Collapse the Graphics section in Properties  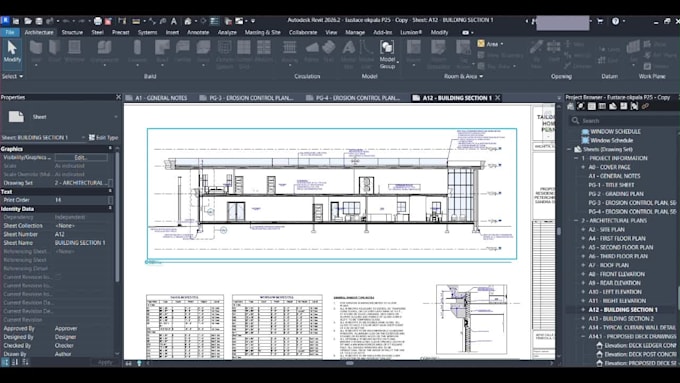(x=110, y=148)
